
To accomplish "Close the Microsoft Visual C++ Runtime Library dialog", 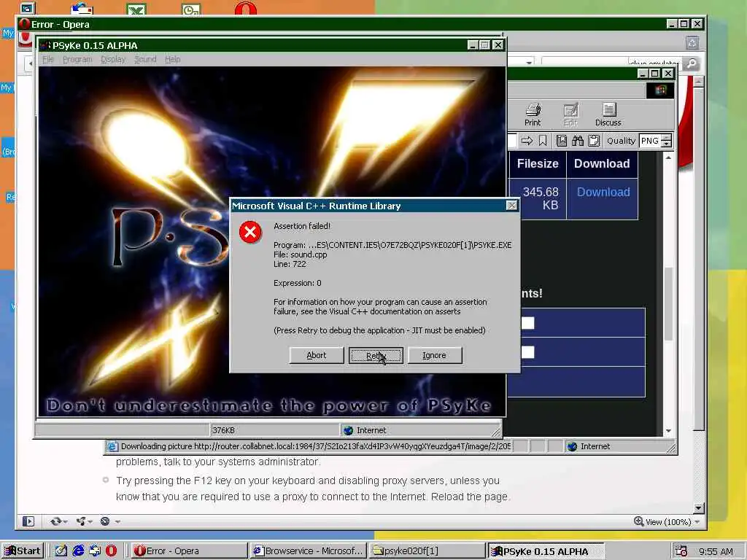I will 511,206.
